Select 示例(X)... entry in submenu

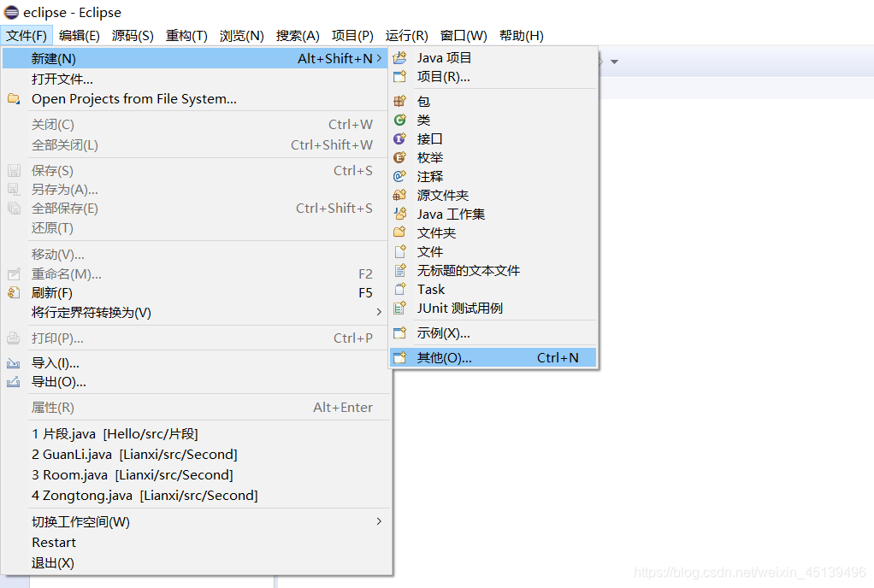(x=493, y=333)
